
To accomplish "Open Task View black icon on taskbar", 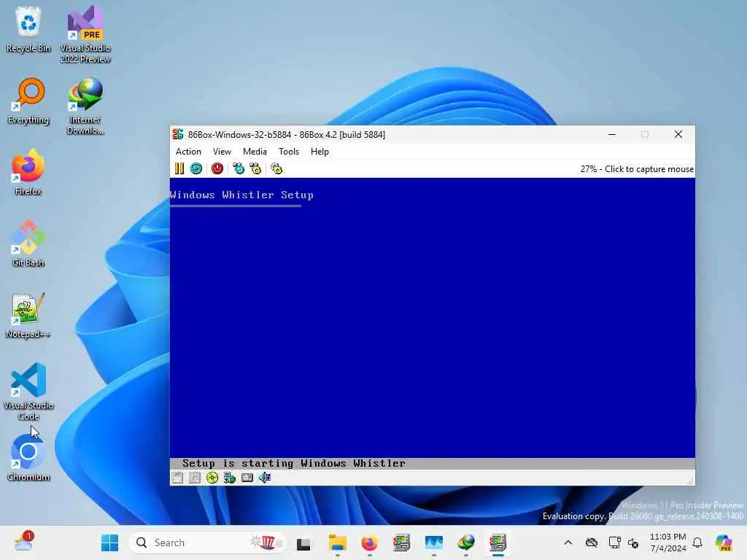I will (x=303, y=542).
